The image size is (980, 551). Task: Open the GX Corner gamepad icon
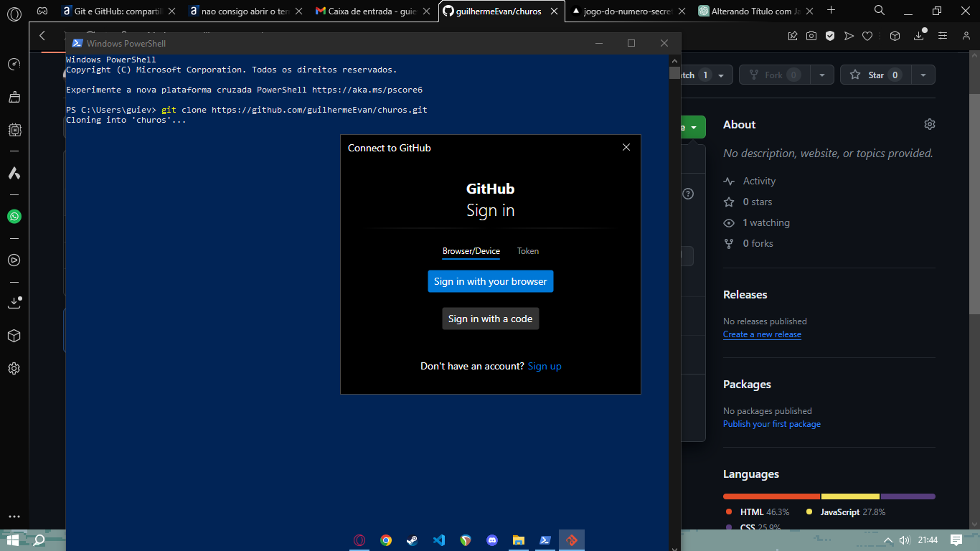click(42, 11)
